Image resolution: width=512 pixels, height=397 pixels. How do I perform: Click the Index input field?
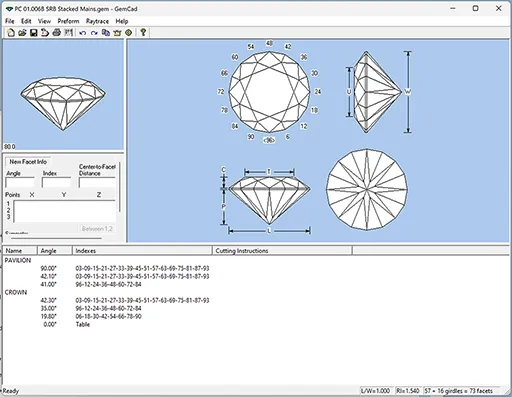[56, 182]
